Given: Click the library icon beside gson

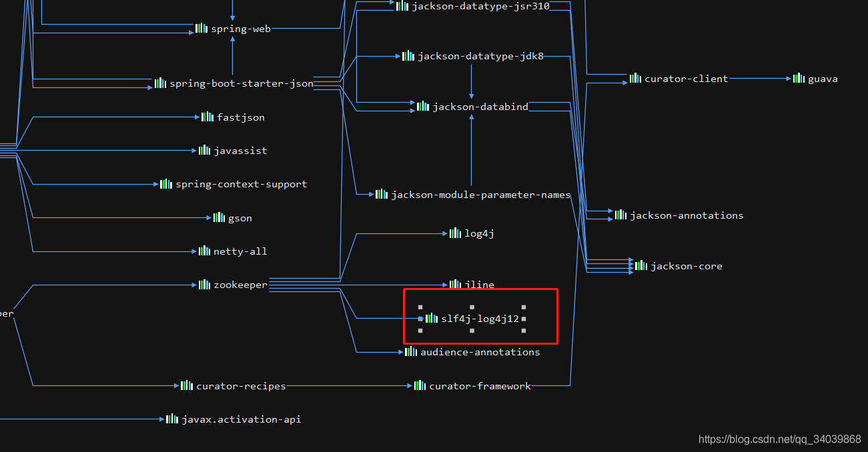Looking at the screenshot, I should [219, 217].
